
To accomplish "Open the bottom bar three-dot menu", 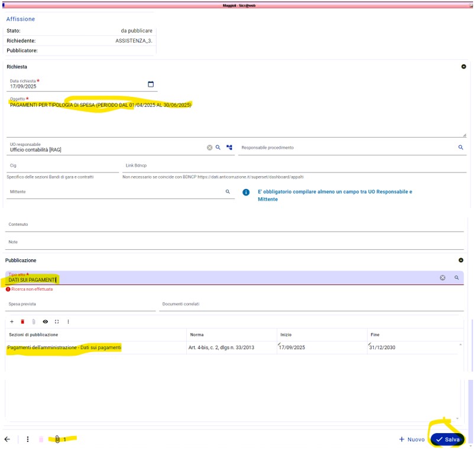I will click(x=28, y=440).
